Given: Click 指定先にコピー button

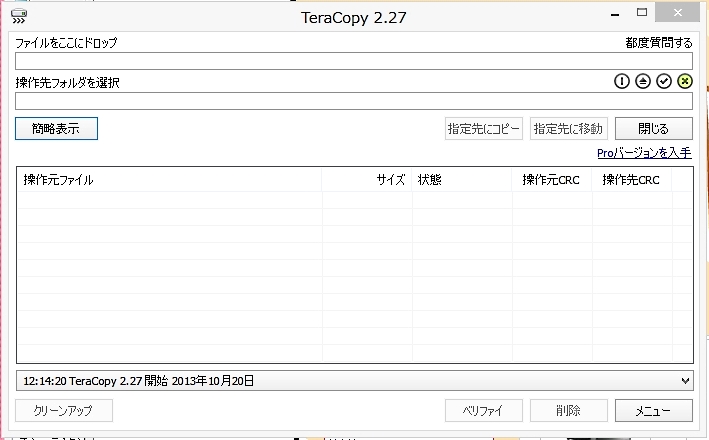Looking at the screenshot, I should 484,129.
